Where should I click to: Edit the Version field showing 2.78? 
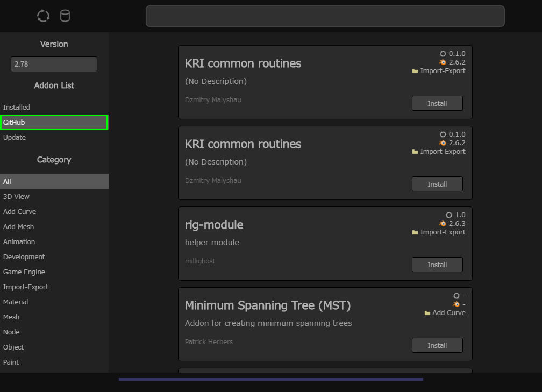[x=54, y=65]
